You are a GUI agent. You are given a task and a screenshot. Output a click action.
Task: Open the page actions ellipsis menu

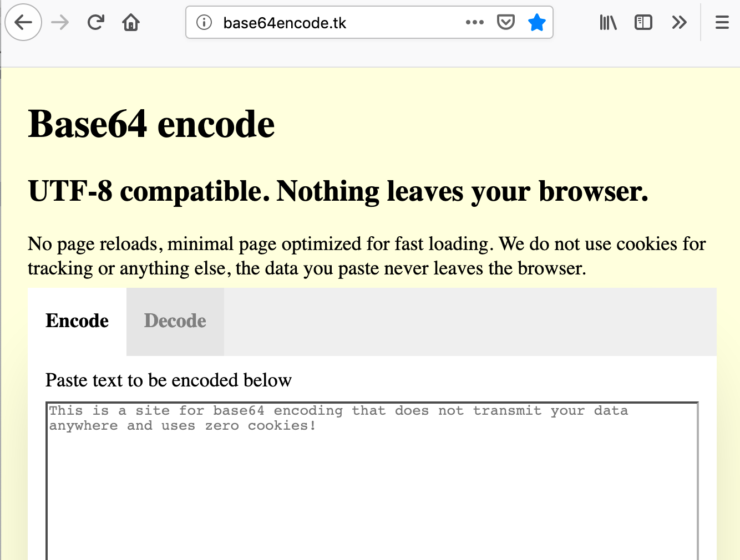(475, 23)
